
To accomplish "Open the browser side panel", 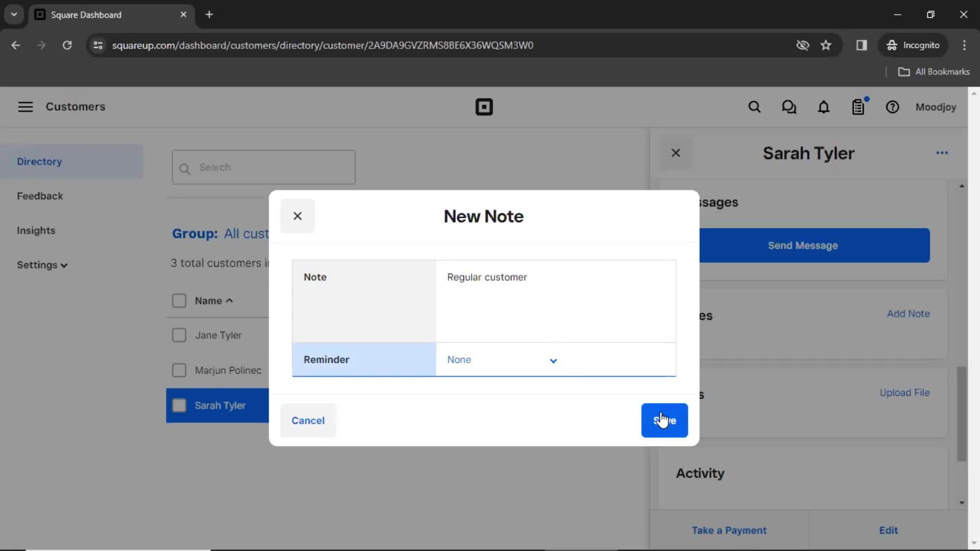I will point(862,45).
